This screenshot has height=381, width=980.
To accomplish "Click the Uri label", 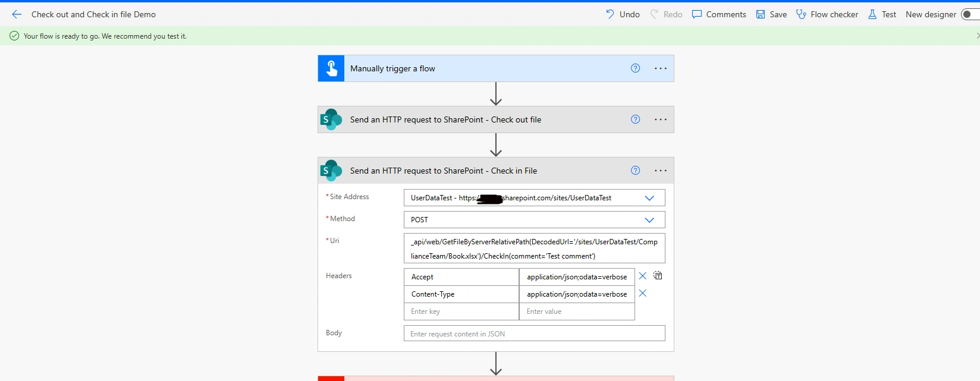I will click(x=334, y=241).
